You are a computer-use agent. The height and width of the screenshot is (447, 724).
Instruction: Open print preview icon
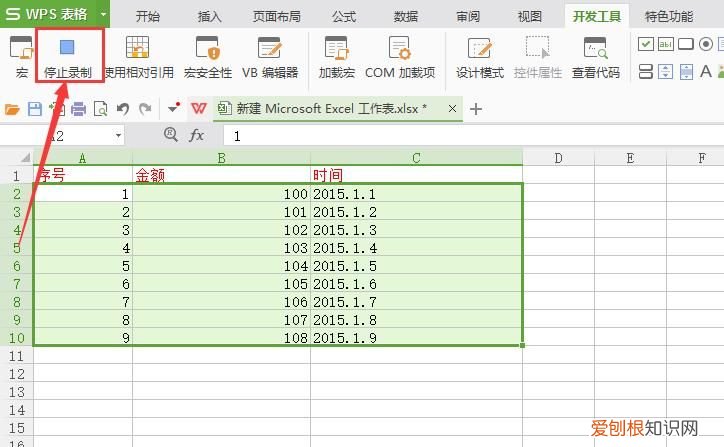click(x=100, y=109)
